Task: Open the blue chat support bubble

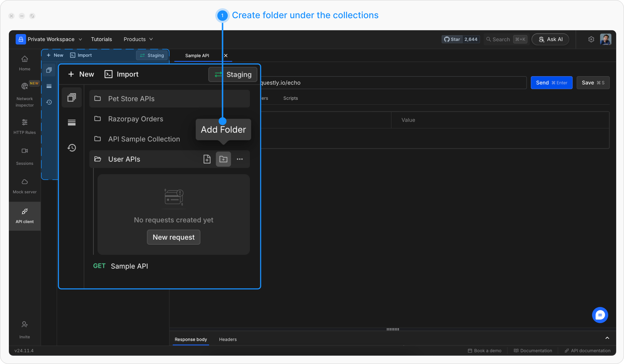Action: point(600,315)
